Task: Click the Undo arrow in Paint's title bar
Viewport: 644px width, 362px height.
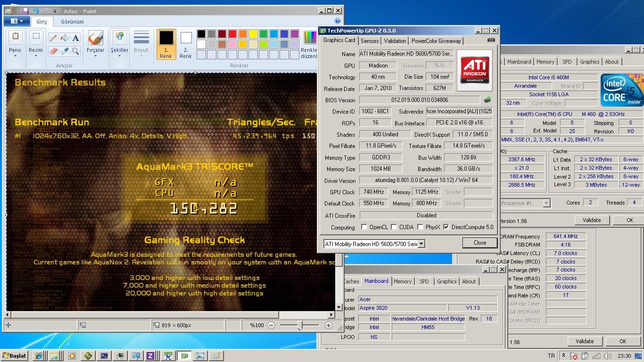Action: coord(36,11)
